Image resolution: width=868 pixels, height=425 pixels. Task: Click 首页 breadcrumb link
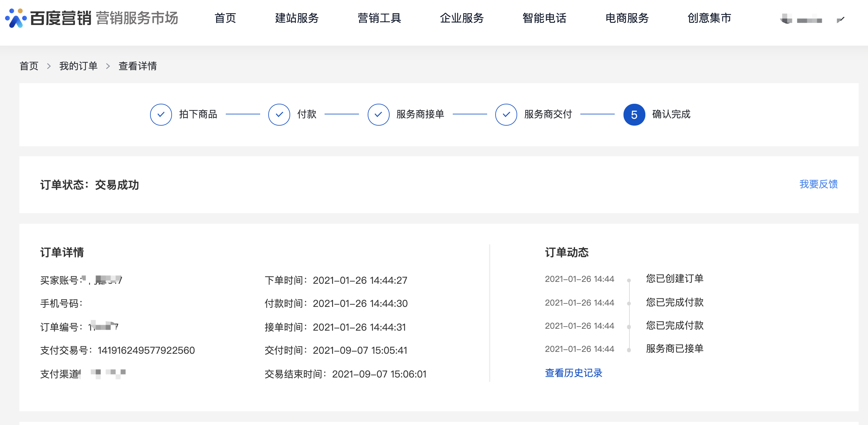(29, 66)
